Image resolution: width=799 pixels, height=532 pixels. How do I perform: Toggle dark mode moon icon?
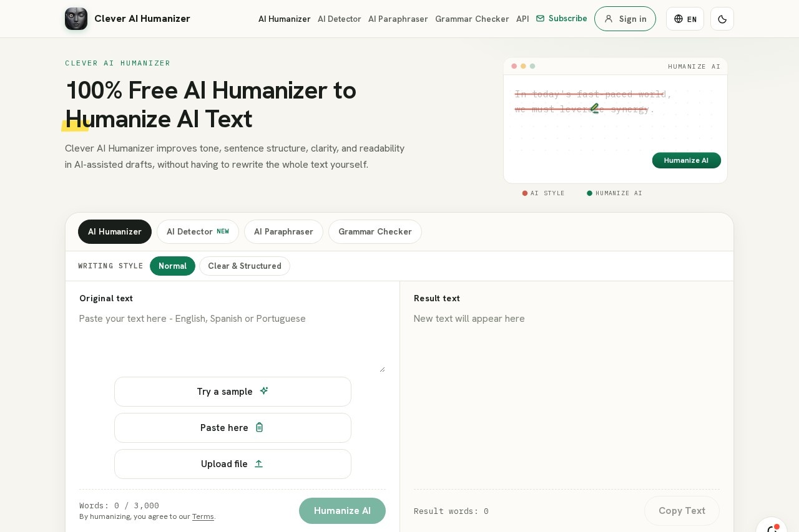click(722, 19)
